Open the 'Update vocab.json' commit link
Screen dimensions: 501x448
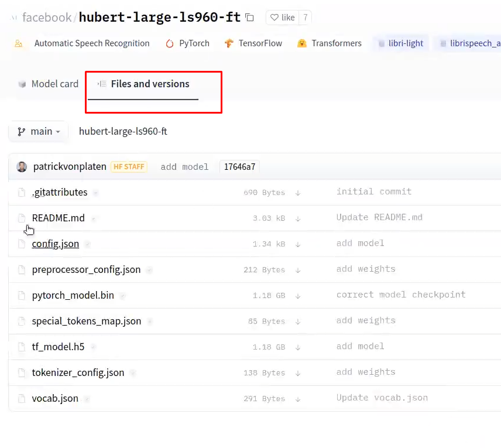[382, 398]
